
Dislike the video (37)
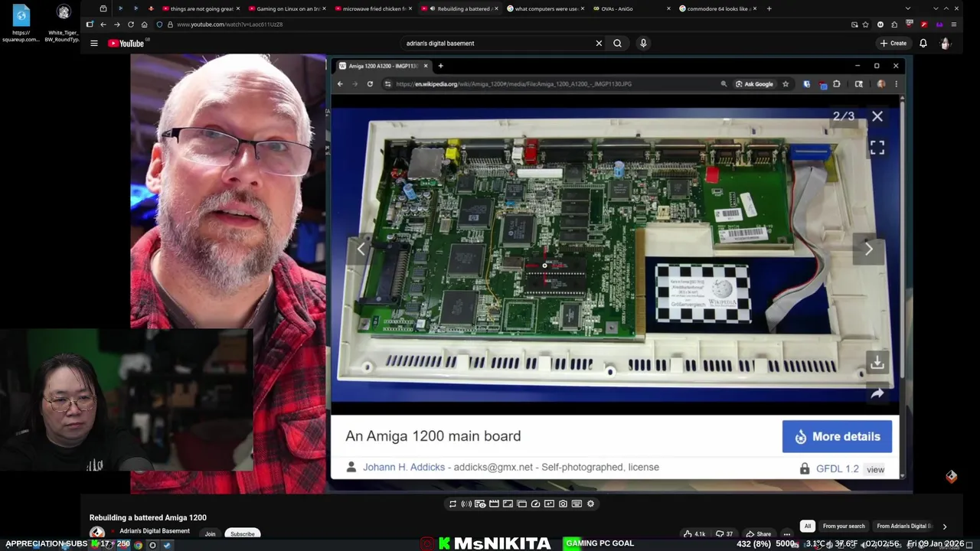725,533
